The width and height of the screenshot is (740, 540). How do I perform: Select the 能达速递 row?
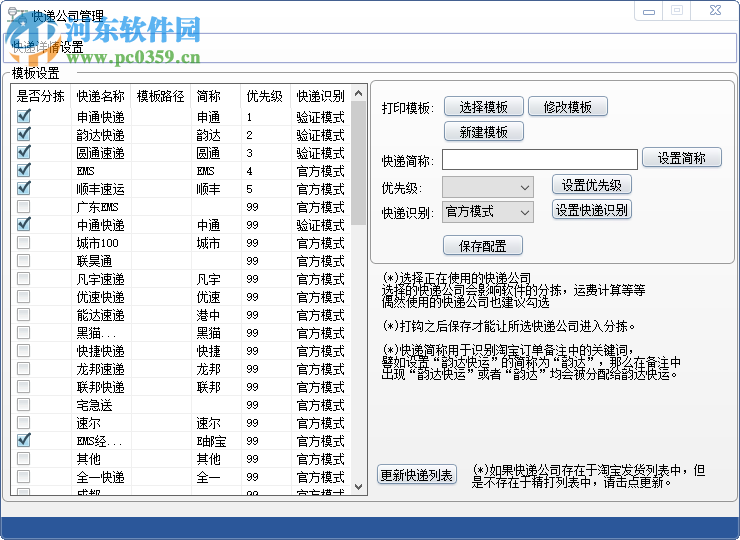pos(181,315)
